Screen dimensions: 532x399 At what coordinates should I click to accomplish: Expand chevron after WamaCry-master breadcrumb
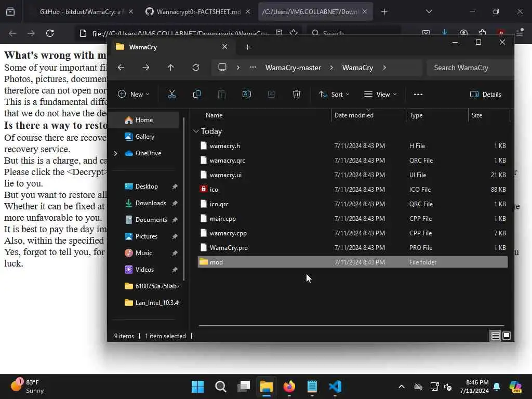(x=331, y=68)
